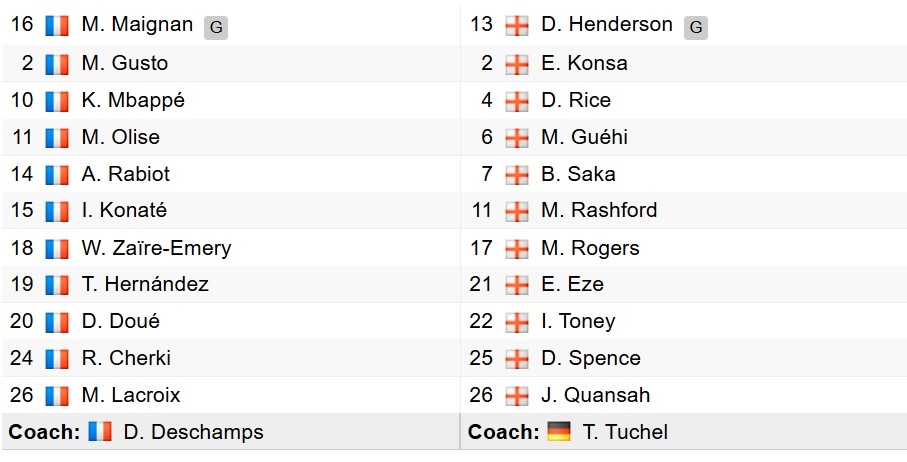Click J. Quansah name
Screen dimensions: 907x462
pyautogui.click(x=596, y=395)
